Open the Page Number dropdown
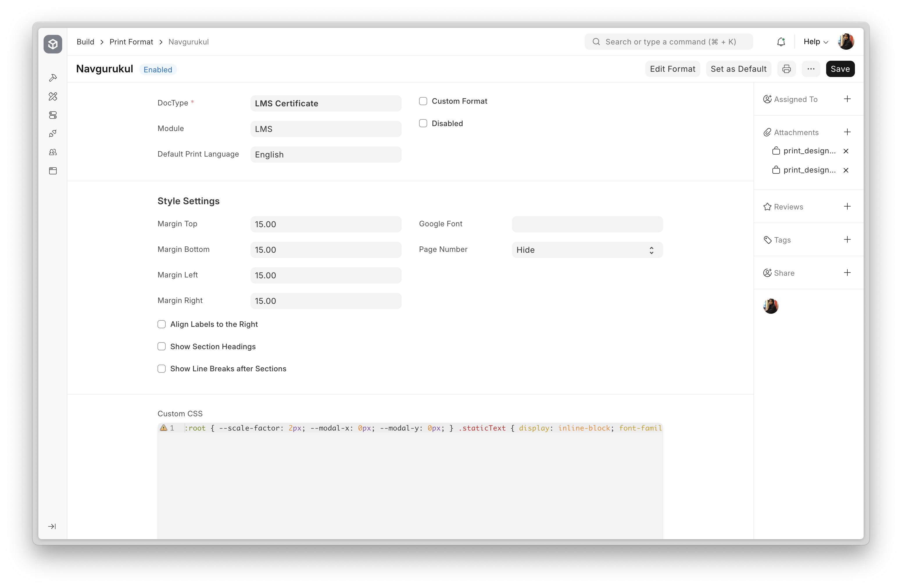 587,250
